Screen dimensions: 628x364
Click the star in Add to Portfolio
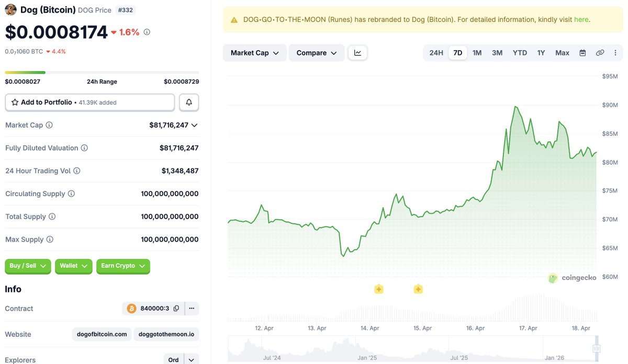pos(15,103)
